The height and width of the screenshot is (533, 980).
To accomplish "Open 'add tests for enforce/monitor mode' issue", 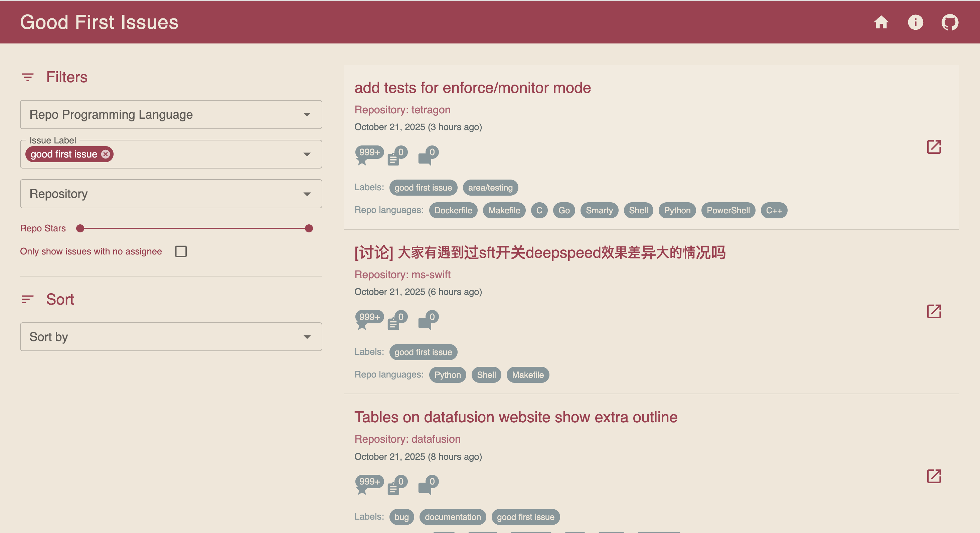I will (x=472, y=88).
